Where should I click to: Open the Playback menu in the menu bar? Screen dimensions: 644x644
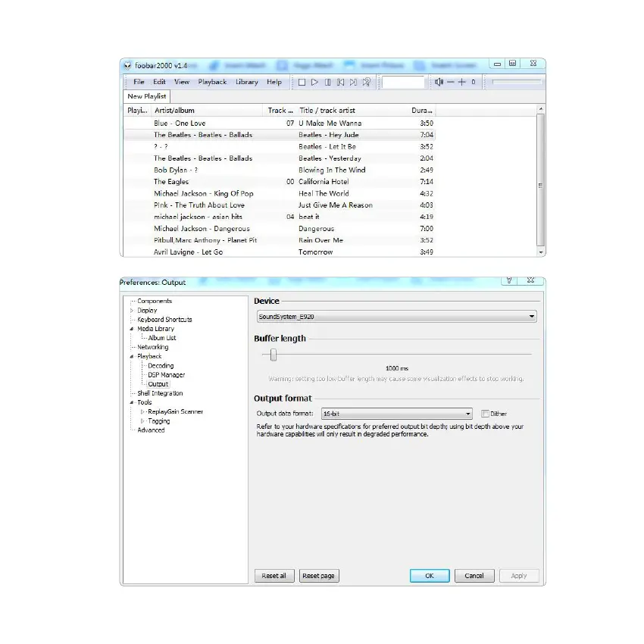click(x=212, y=82)
